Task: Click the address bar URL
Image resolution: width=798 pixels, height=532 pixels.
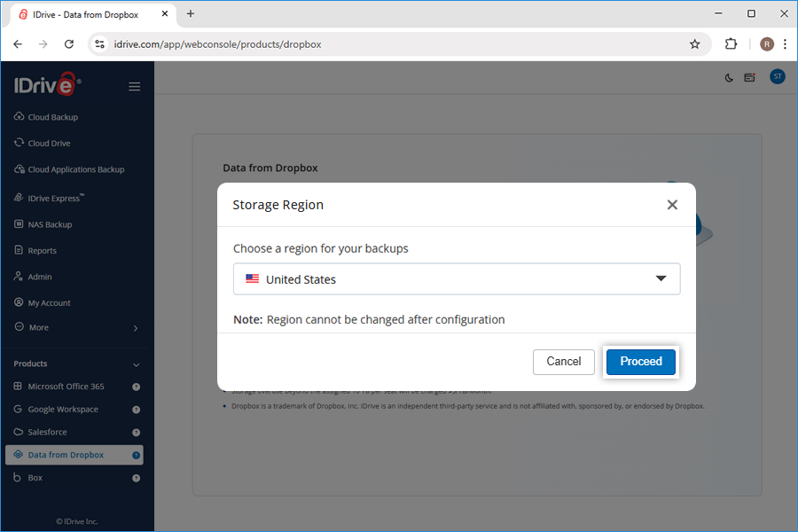Action: tap(217, 44)
